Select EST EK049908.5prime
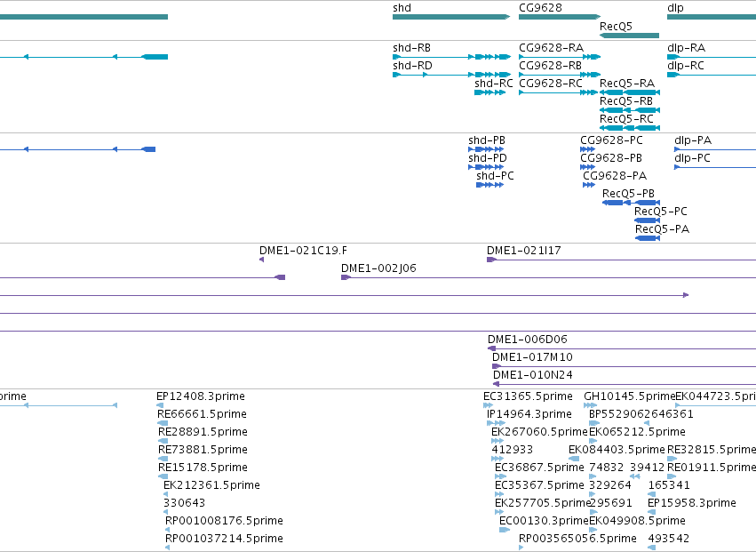 click(593, 530)
